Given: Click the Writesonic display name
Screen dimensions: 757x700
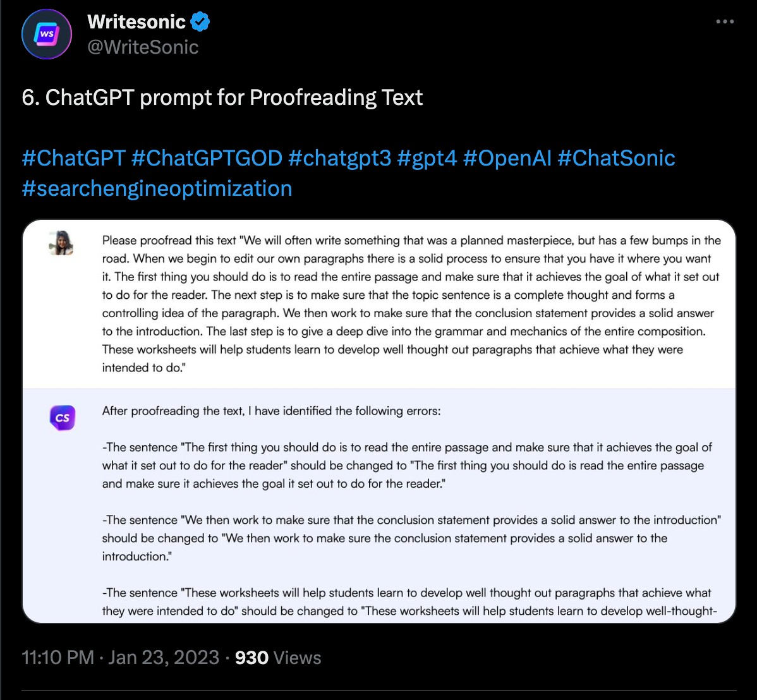Looking at the screenshot, I should click(x=136, y=22).
